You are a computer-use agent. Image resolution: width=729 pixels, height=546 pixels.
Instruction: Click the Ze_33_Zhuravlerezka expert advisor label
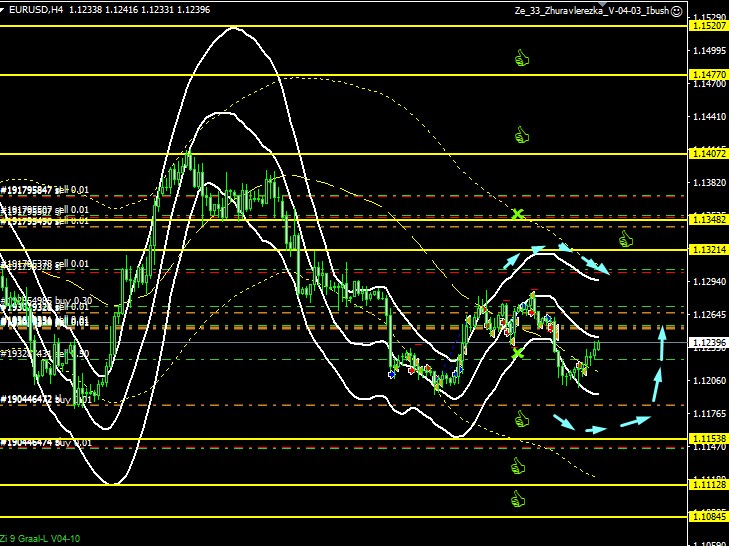click(588, 10)
